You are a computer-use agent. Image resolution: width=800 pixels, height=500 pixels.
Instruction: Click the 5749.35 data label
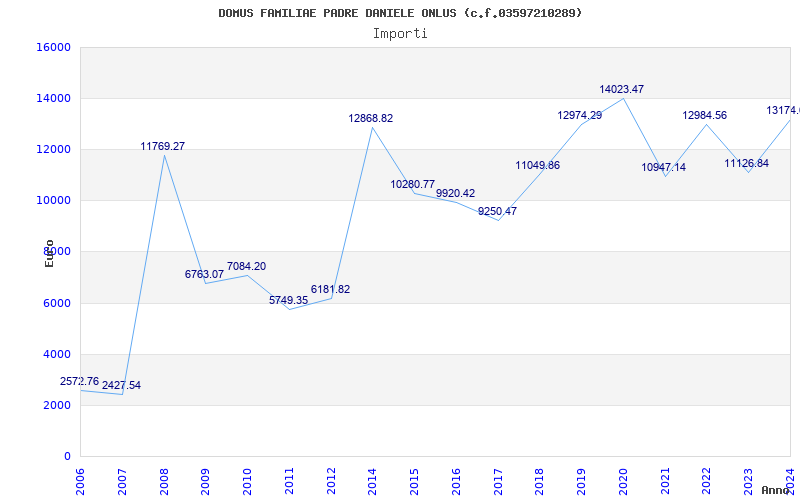[x=288, y=301]
